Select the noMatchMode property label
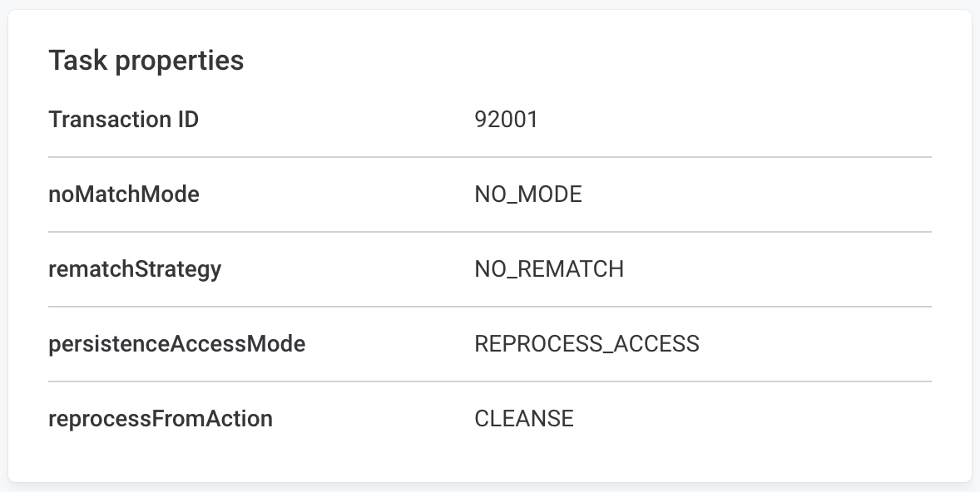Viewport: 980px width, 492px height. tap(124, 194)
